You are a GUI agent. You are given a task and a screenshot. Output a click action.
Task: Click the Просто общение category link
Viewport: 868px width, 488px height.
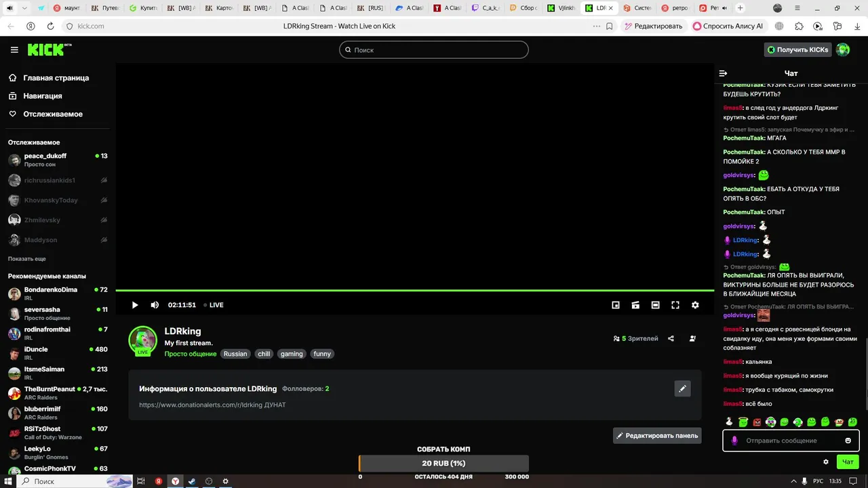pyautogui.click(x=191, y=354)
